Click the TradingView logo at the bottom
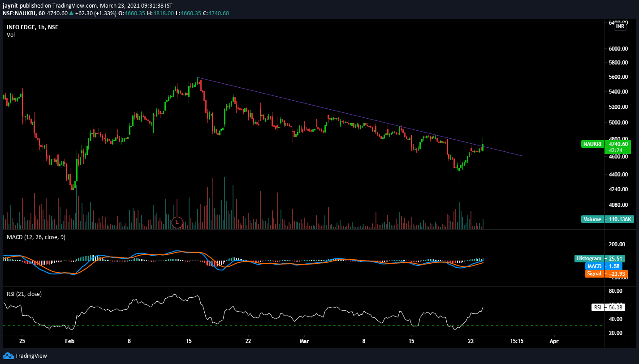This screenshot has width=639, height=364. tap(25, 356)
